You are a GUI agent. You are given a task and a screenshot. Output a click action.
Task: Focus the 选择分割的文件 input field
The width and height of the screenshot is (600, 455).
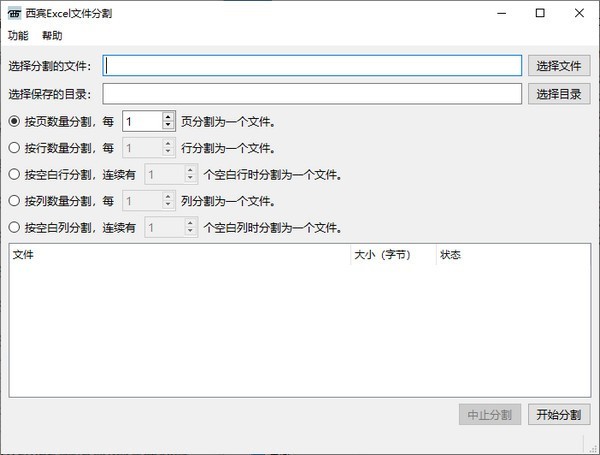(x=312, y=65)
